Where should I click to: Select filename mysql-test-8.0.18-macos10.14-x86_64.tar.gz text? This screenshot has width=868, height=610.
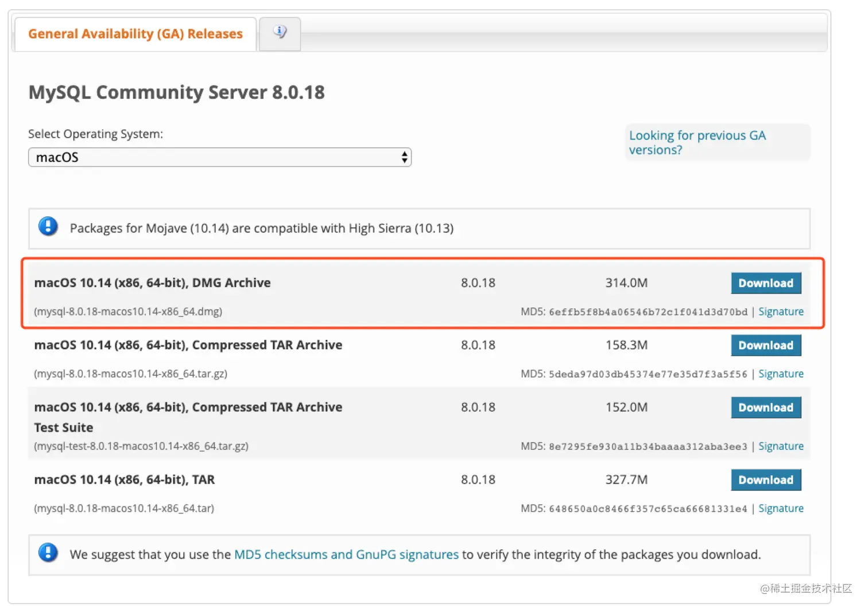(x=141, y=446)
